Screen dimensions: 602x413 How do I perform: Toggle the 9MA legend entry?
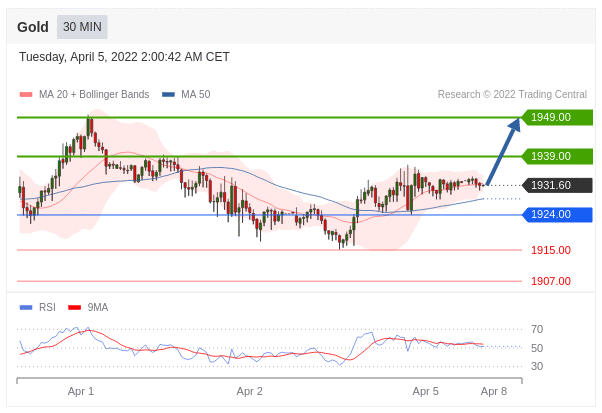(x=88, y=307)
